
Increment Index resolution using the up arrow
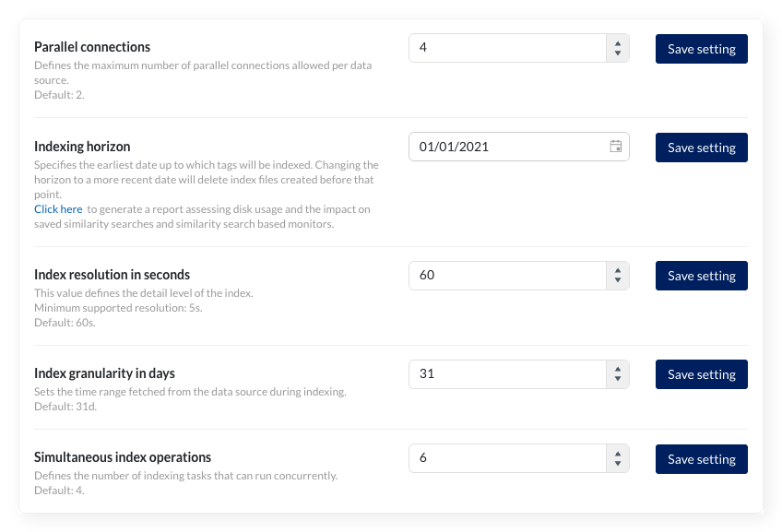point(617,270)
